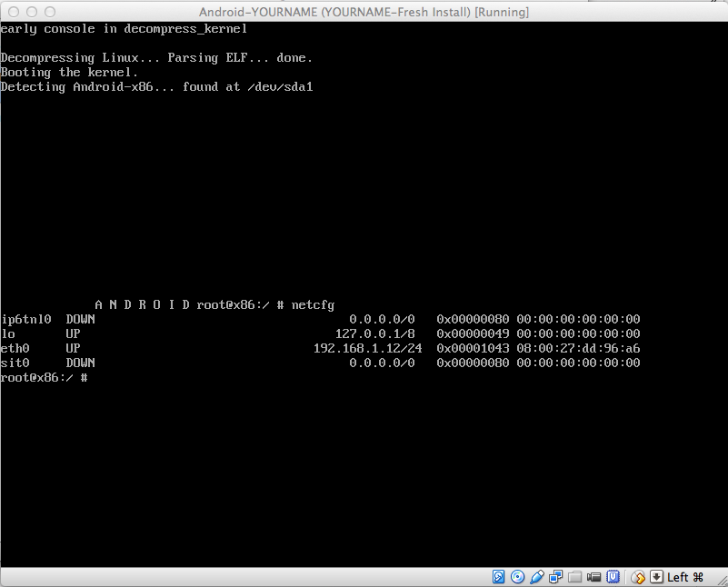Screen dimensions: 728x587
Task: Click the eth0 IP address 192.168.1.12/24
Action: (368, 349)
